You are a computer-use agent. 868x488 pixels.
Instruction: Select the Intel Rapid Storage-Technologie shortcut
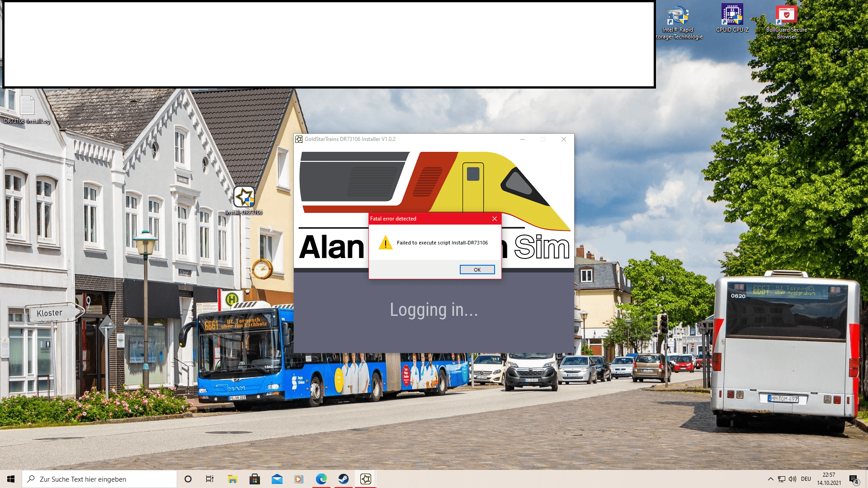point(679,16)
